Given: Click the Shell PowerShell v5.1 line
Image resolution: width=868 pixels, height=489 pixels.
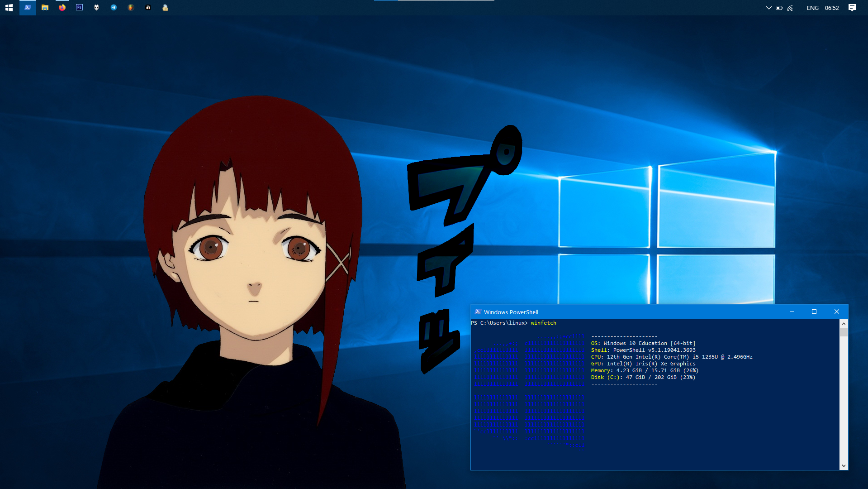Looking at the screenshot, I should point(643,350).
